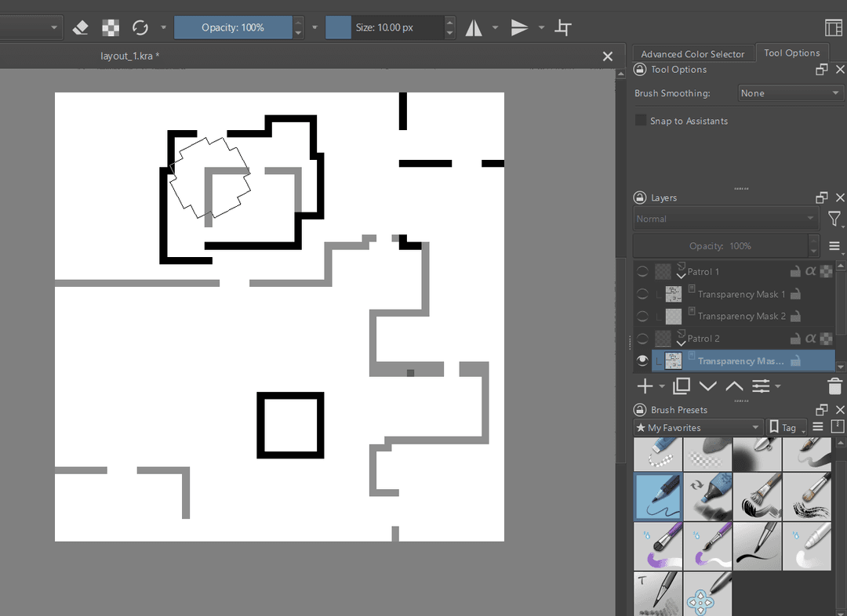Open dropdown arrow beside add layer button
Image resolution: width=847 pixels, height=616 pixels.
click(662, 386)
